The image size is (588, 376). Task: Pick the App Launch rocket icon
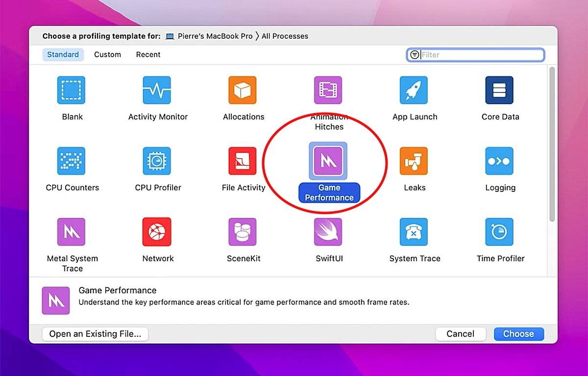[x=414, y=90]
